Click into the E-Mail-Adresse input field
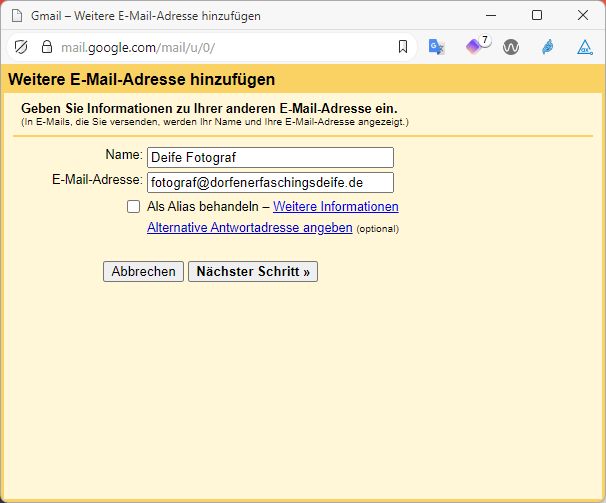The height and width of the screenshot is (503, 606). pyautogui.click(x=270, y=183)
